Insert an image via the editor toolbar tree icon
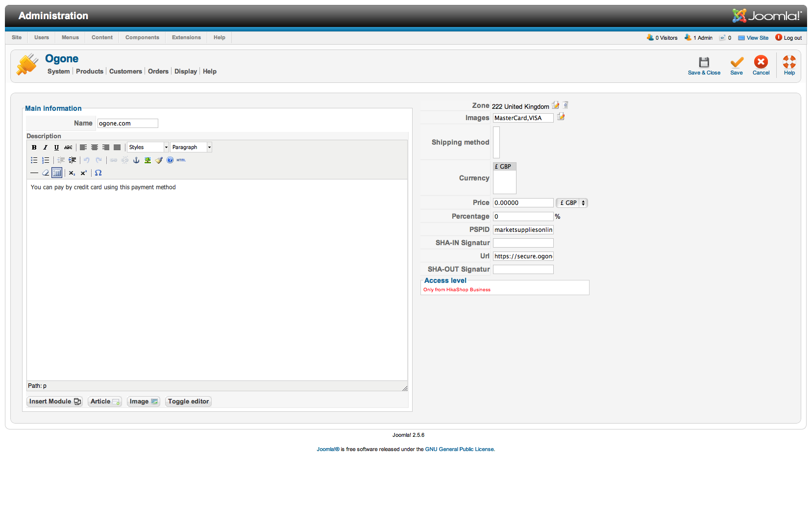Screen dimensions: 812x529 click(148, 160)
